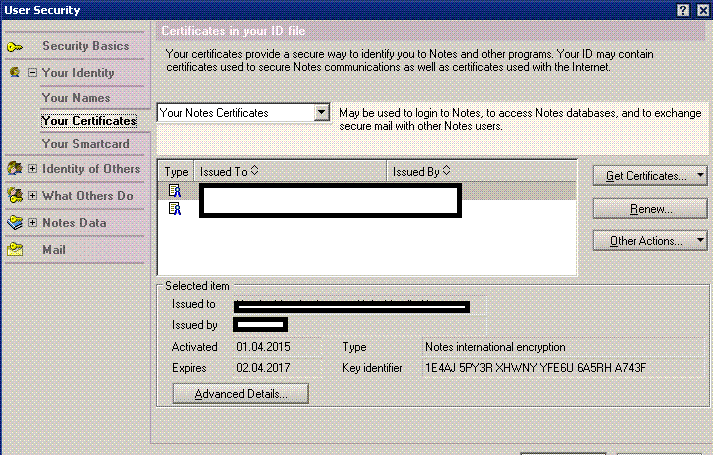The height and width of the screenshot is (455, 713).
Task: Open Advanced Details for selected certificate
Action: coord(240,394)
